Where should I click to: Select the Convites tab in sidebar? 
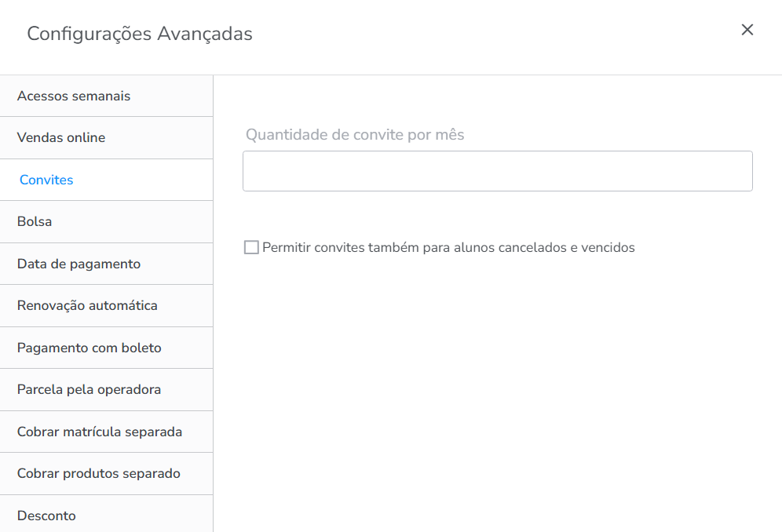click(x=46, y=180)
